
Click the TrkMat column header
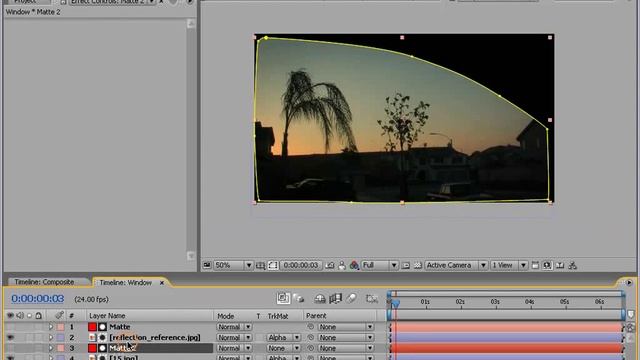point(278,316)
